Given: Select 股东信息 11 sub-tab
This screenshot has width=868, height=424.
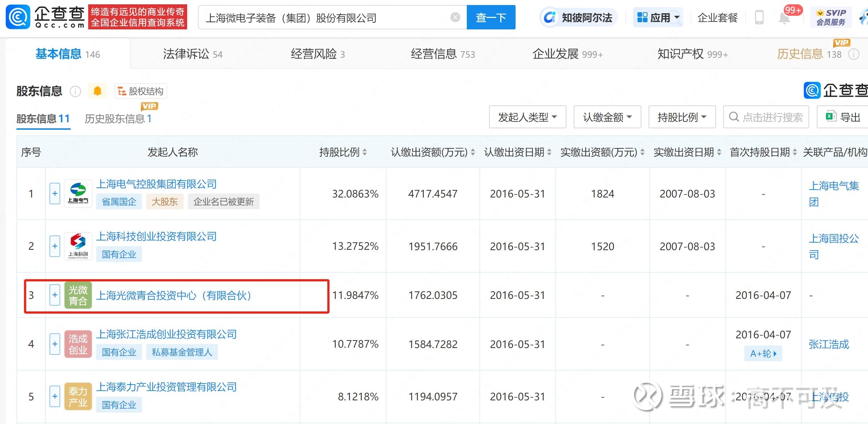Looking at the screenshot, I should tap(43, 119).
